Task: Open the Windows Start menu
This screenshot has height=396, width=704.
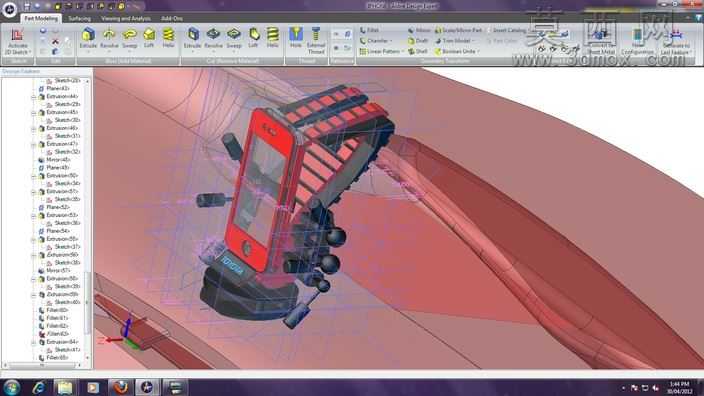Action: [11, 387]
